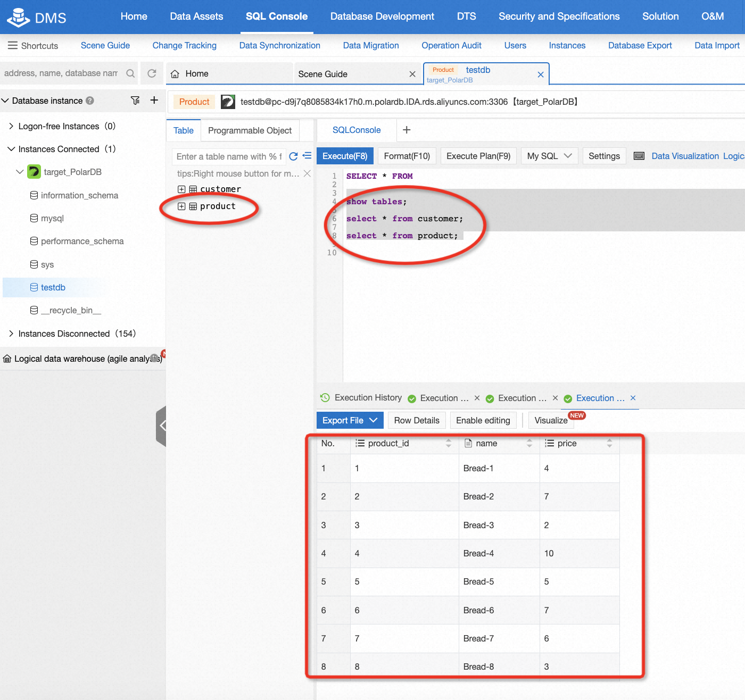Open Security and Specifications menu
The height and width of the screenshot is (700, 745).
click(x=559, y=16)
